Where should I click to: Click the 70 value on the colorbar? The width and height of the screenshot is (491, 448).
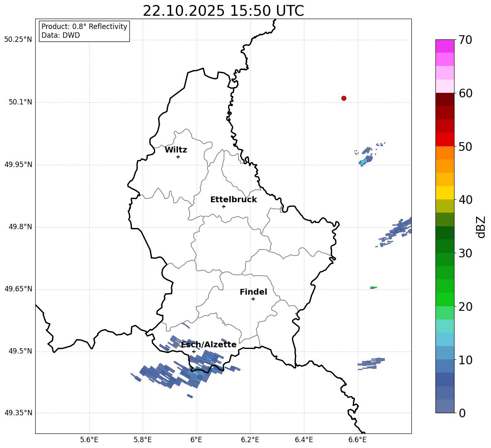point(465,40)
